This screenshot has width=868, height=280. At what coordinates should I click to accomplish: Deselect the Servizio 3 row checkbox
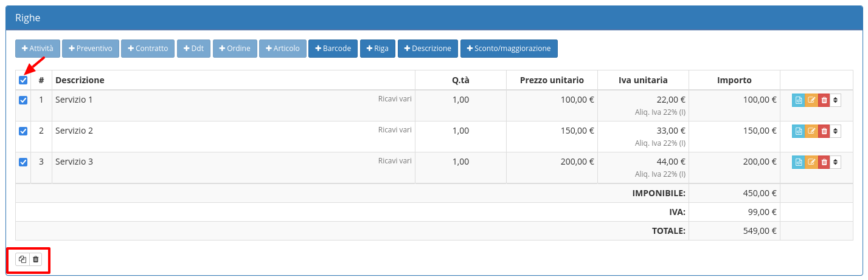tap(23, 162)
